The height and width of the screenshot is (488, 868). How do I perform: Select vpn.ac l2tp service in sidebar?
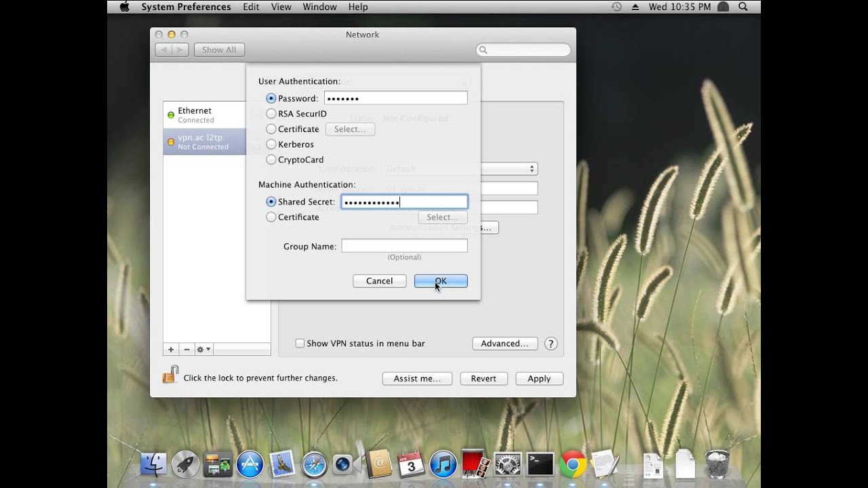tap(204, 142)
